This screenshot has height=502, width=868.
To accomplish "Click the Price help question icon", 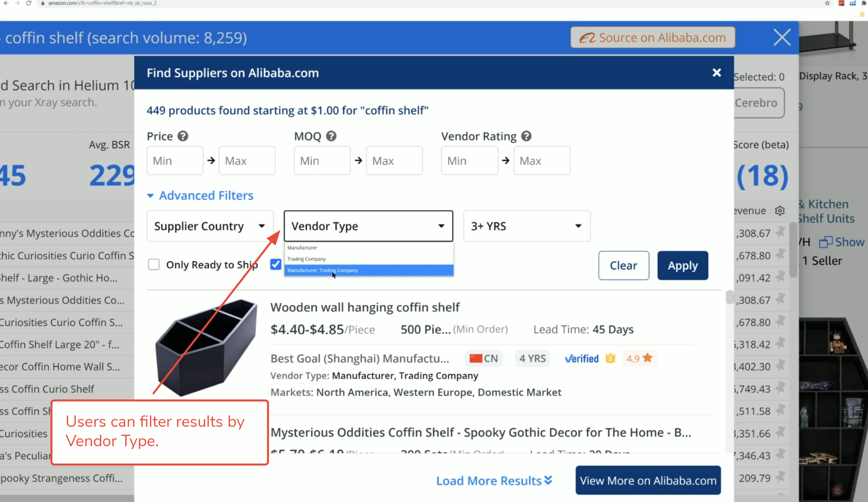I will [182, 136].
